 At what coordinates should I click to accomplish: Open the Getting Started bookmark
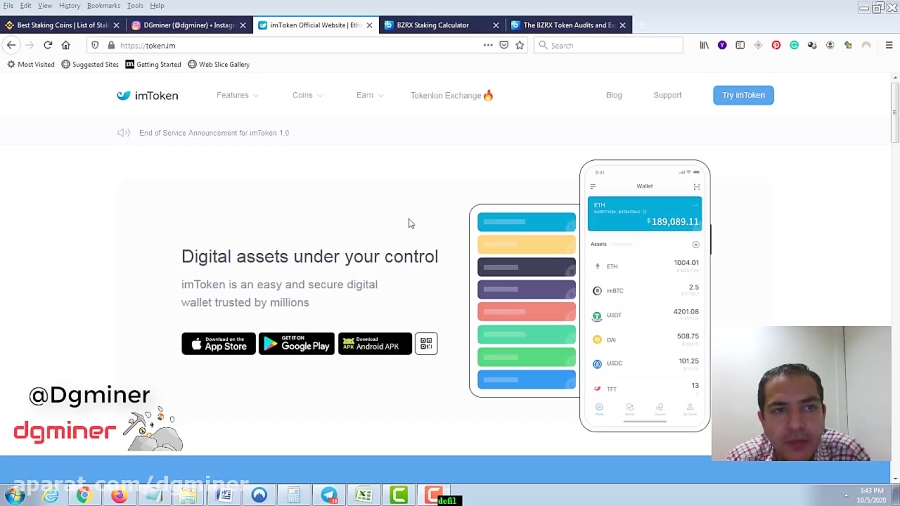click(x=153, y=64)
